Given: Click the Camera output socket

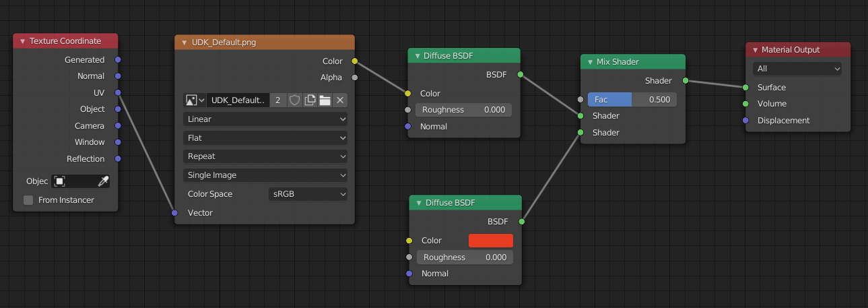Looking at the screenshot, I should point(118,126).
